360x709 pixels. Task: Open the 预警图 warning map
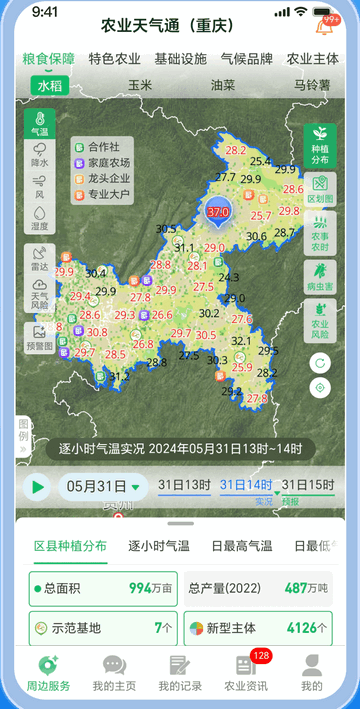[40, 337]
